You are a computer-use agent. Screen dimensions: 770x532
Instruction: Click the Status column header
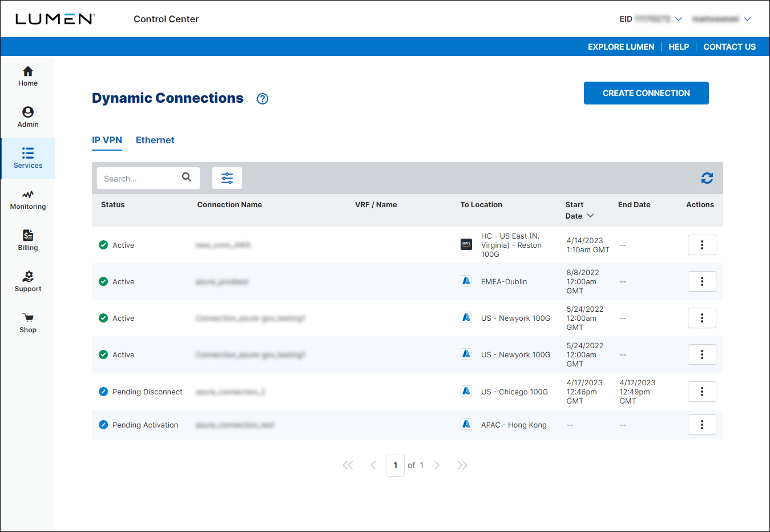pyautogui.click(x=112, y=204)
